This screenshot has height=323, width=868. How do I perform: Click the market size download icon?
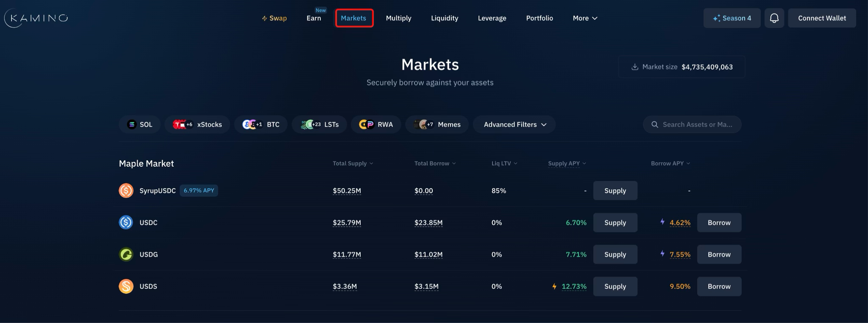[x=635, y=67]
